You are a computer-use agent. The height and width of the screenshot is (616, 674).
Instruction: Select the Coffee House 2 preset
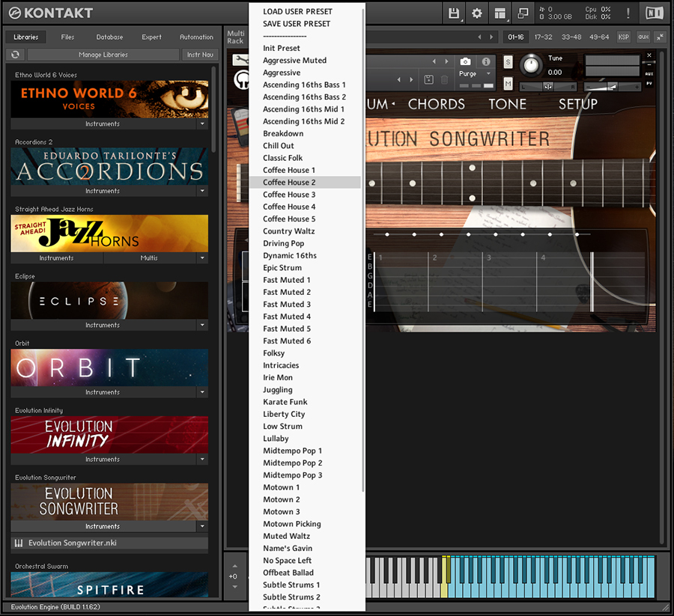coord(306,182)
